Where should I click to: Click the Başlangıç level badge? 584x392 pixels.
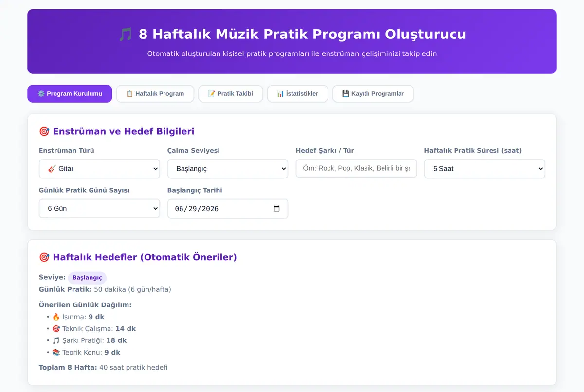(87, 278)
